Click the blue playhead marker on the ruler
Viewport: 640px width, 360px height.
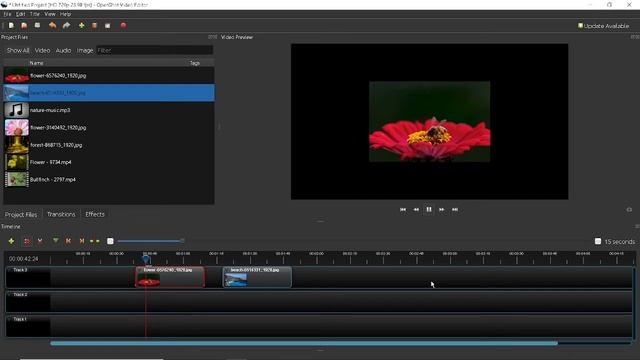click(146, 259)
